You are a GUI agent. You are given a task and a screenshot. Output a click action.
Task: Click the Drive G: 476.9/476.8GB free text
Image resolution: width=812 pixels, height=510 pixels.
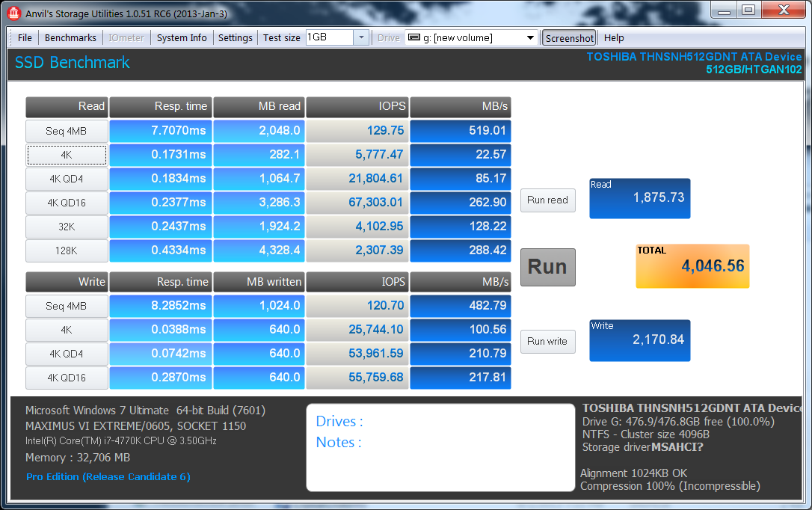pyautogui.click(x=678, y=422)
